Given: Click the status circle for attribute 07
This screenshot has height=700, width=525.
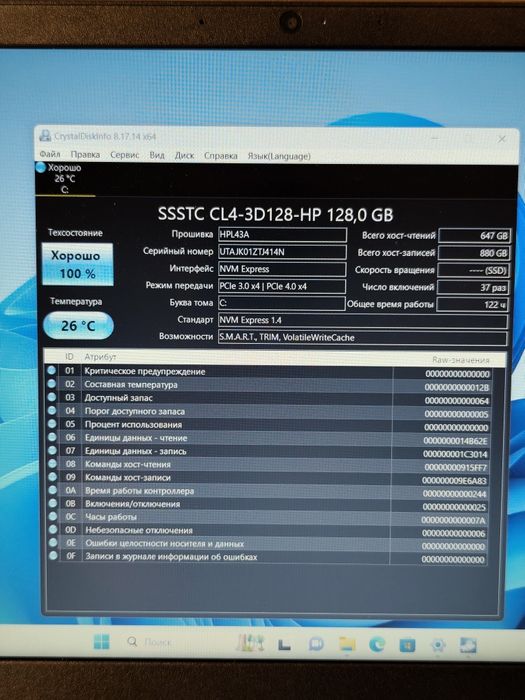Looking at the screenshot, I should click(52, 450).
